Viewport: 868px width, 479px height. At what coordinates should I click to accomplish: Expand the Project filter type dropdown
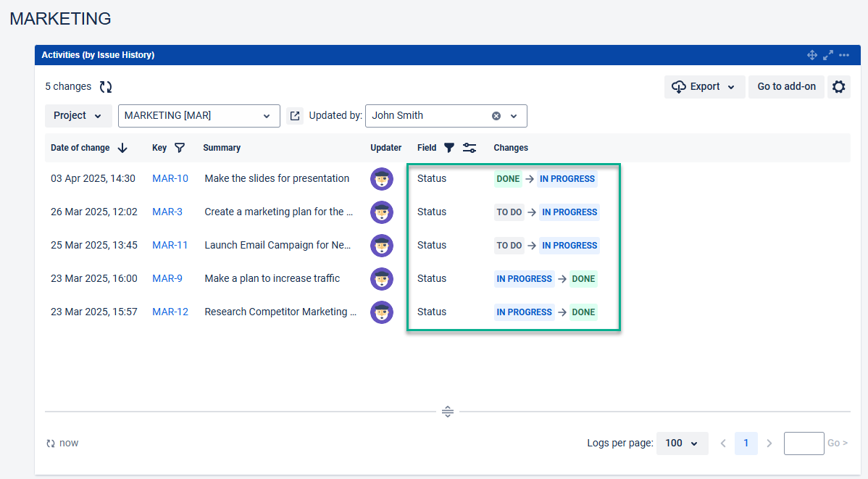pyautogui.click(x=78, y=116)
